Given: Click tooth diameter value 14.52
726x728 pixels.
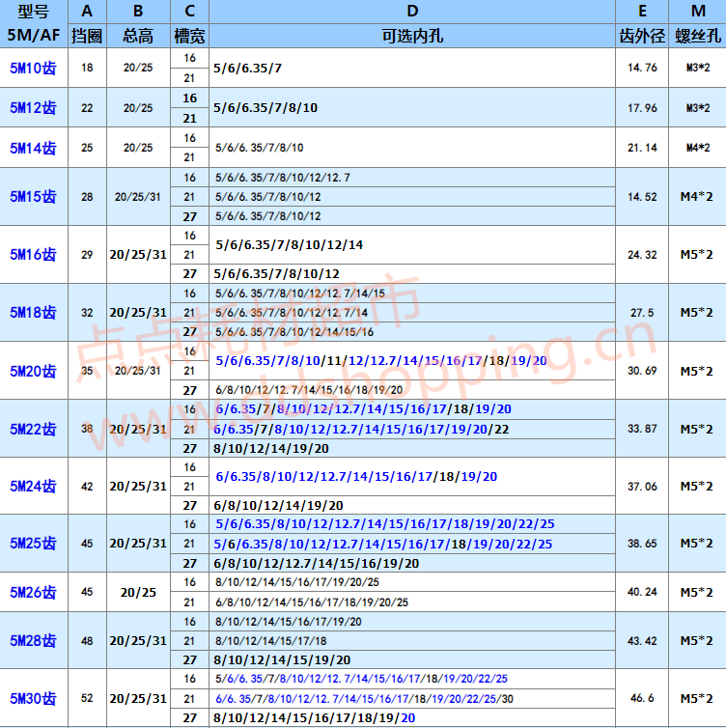Looking at the screenshot, I should [x=642, y=197].
